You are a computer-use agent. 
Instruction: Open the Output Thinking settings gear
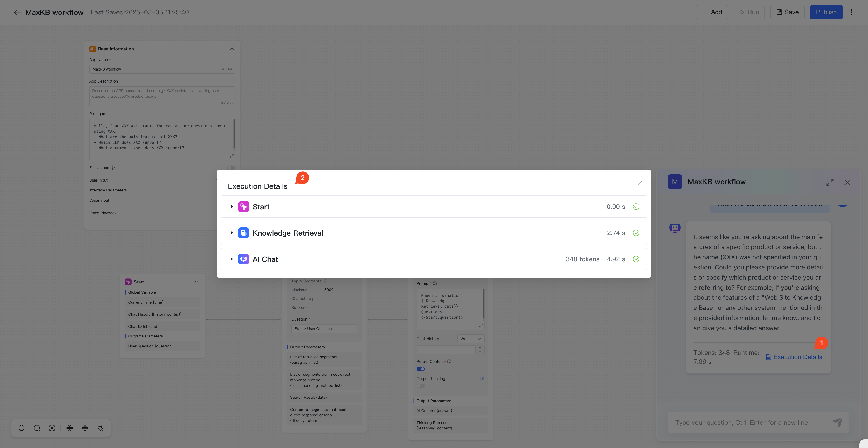point(482,379)
